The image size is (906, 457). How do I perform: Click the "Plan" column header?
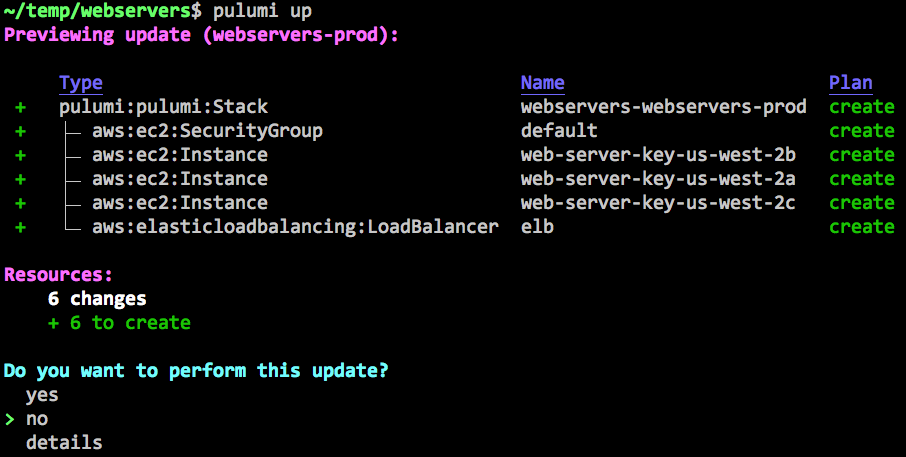(x=851, y=83)
